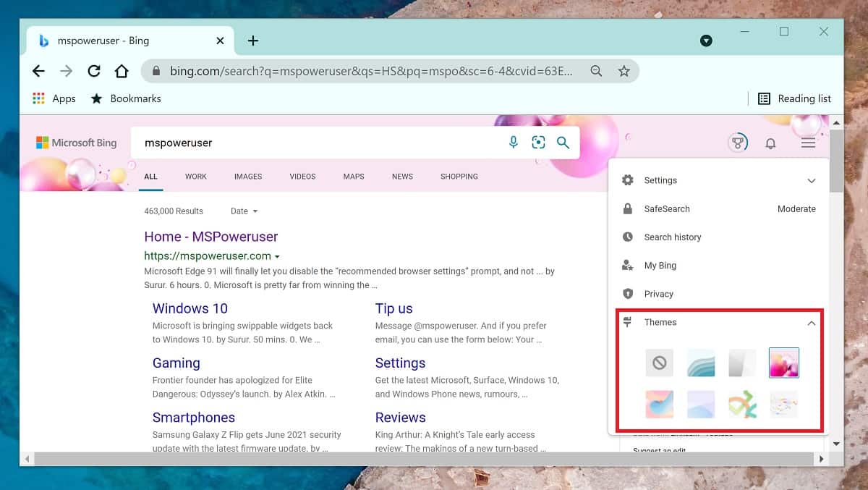
Task: Open the blue 'Settings' sitelink in results
Action: [x=400, y=363]
